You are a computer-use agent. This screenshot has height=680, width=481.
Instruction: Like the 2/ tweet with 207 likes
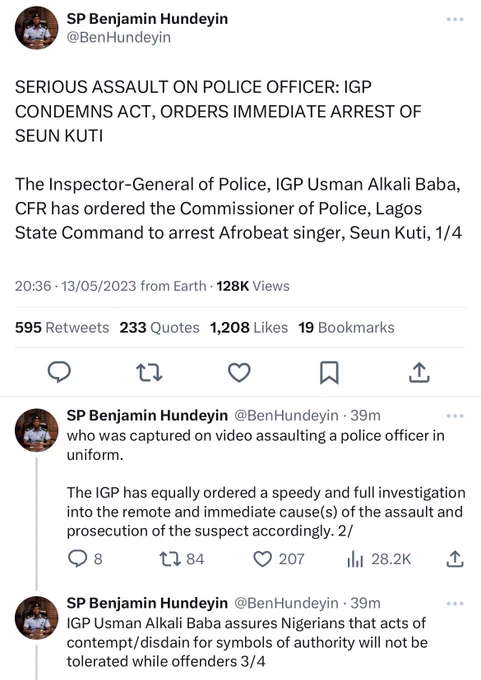click(278, 559)
